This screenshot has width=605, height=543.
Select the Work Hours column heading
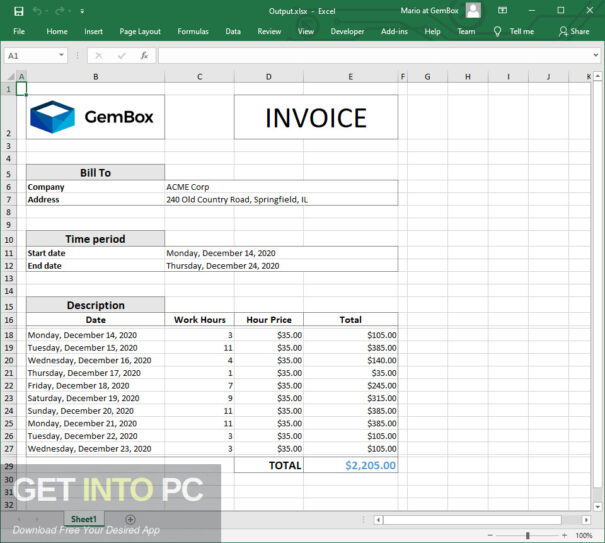[199, 320]
